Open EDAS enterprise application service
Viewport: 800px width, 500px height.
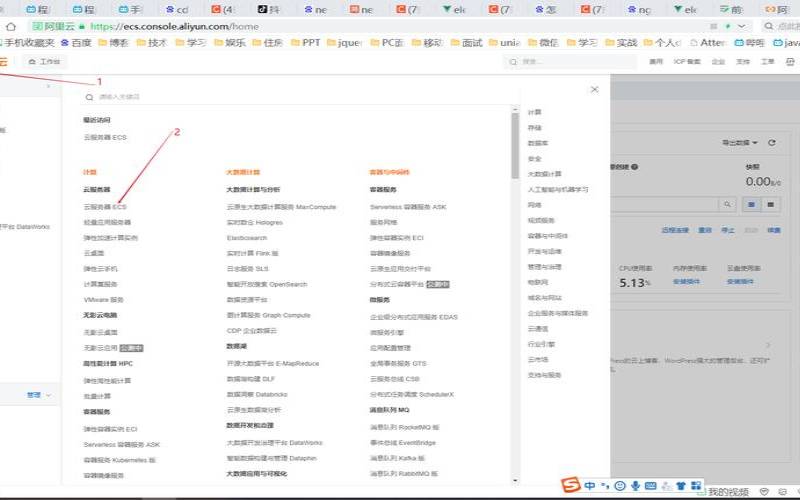(x=414, y=317)
